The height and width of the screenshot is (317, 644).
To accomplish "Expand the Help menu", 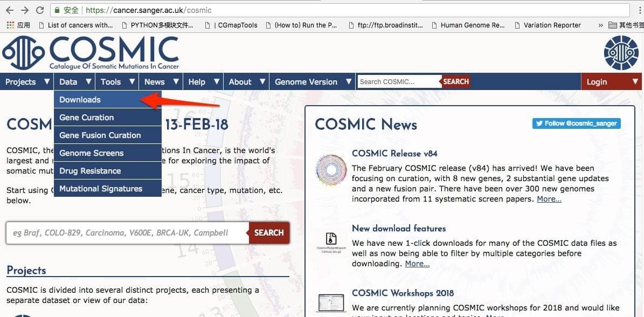I will (203, 82).
